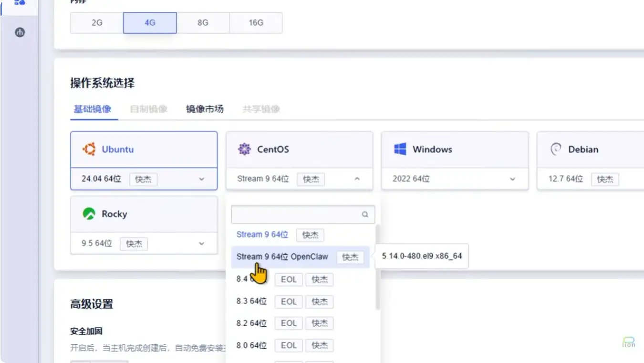Click the Ubuntu logo icon
The image size is (644, 363).
click(89, 149)
